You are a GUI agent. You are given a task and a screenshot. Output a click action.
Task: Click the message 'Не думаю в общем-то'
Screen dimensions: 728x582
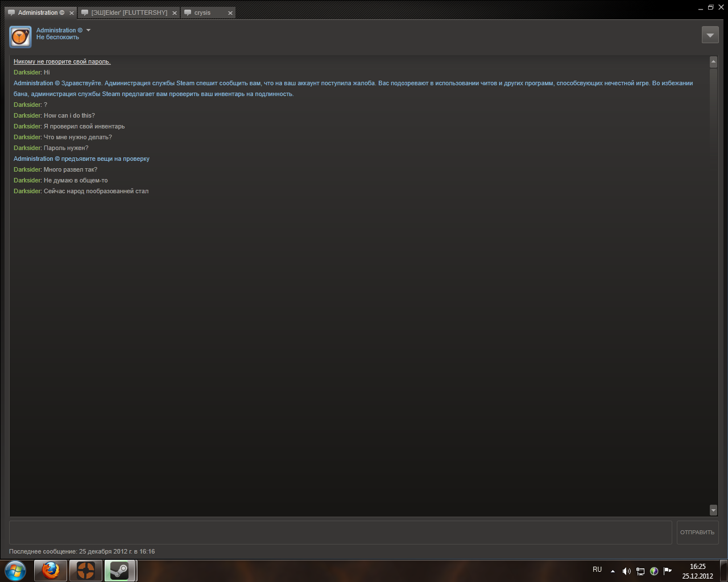coord(76,180)
